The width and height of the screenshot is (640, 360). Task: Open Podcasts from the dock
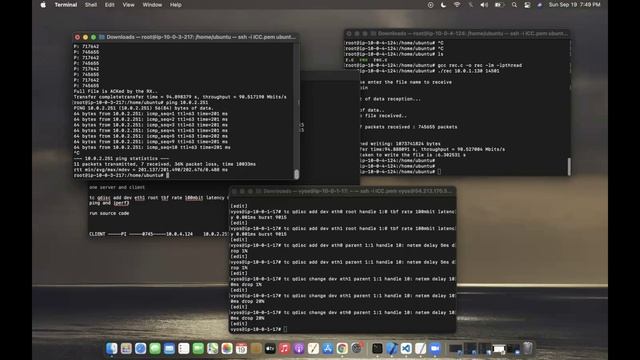coord(299,348)
